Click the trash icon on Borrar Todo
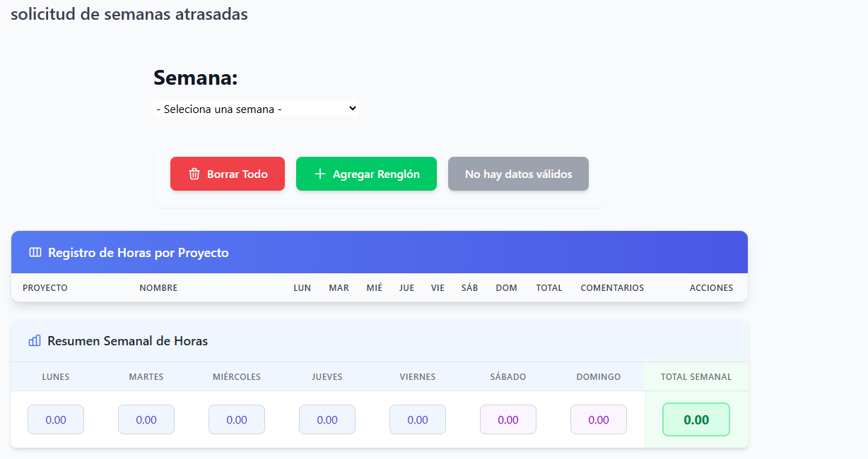The height and width of the screenshot is (459, 868). click(194, 174)
